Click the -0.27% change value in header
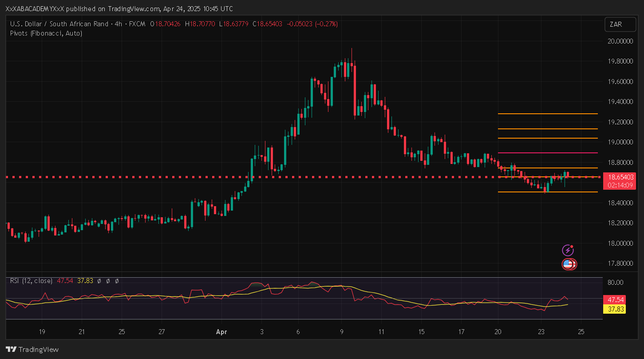644x359 pixels. point(326,24)
